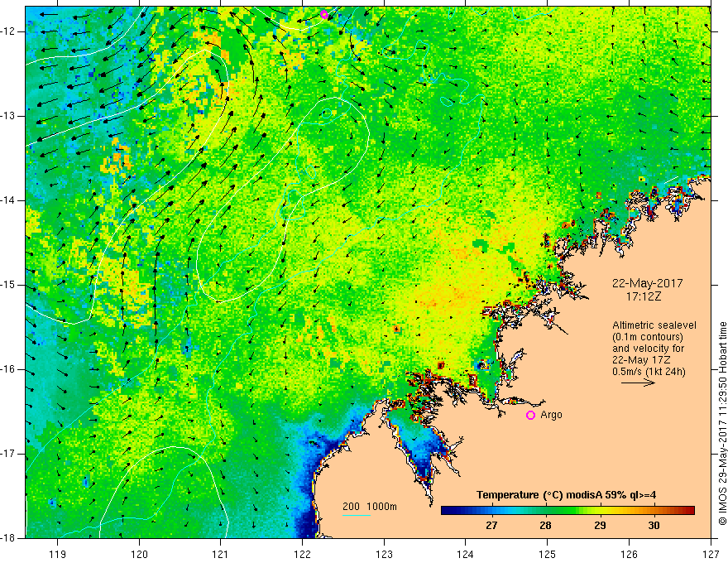This screenshot has width=728, height=563.
Task: Click the 200 1000m depth label
Action: [x=370, y=507]
